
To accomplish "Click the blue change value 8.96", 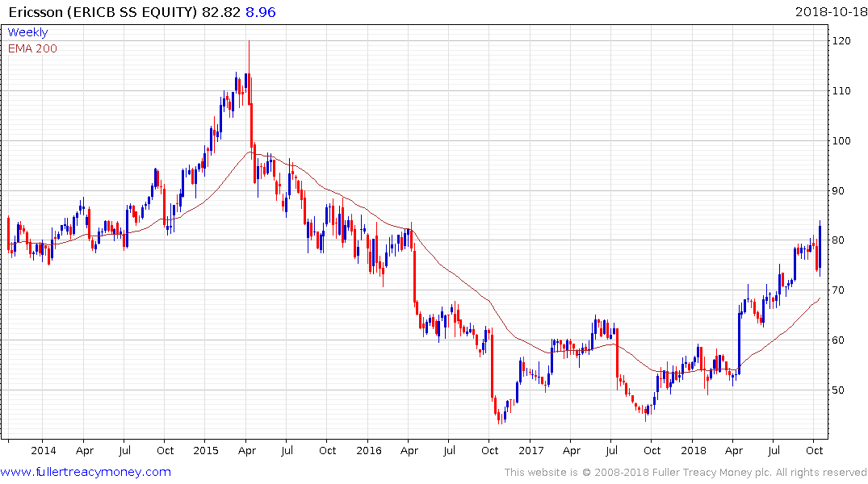I will click(x=260, y=12).
